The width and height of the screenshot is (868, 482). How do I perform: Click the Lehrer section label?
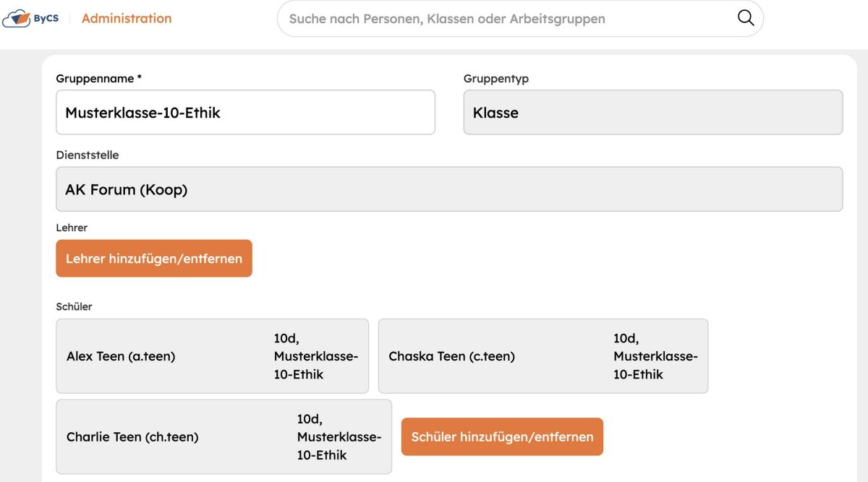[x=72, y=228]
